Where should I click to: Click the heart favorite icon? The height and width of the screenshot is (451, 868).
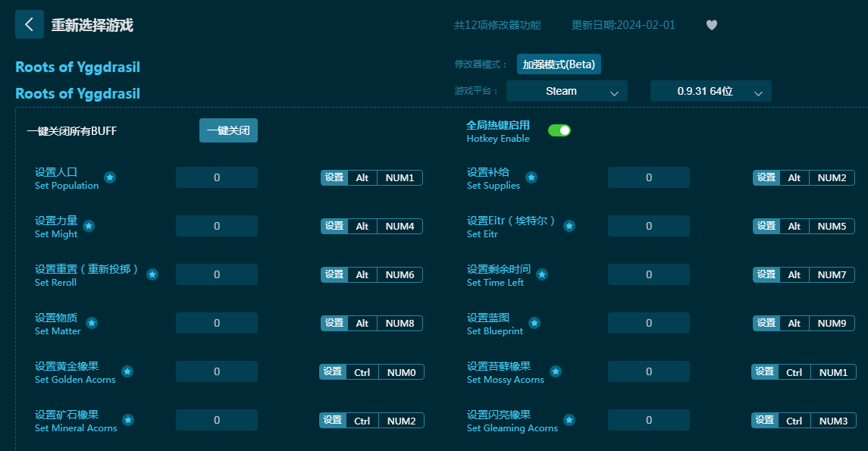pos(711,25)
